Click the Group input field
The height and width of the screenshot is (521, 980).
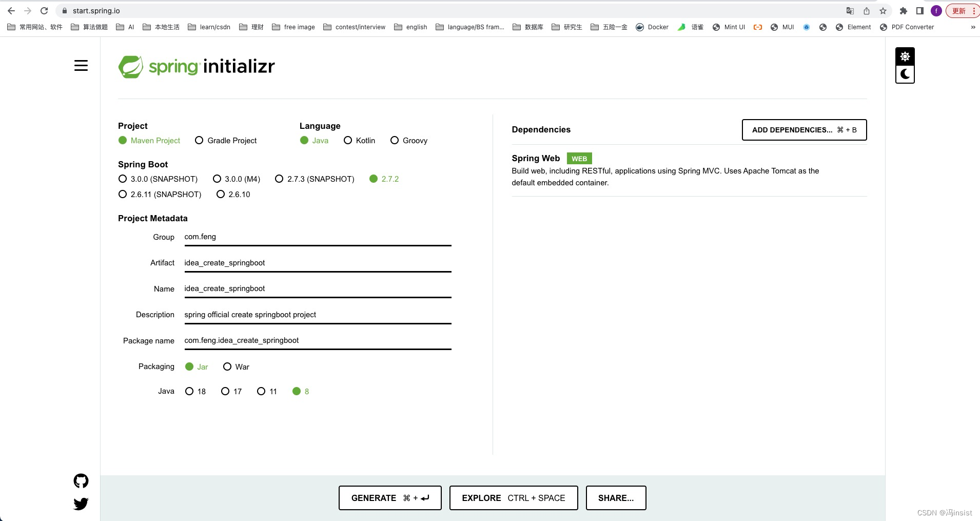click(x=318, y=237)
